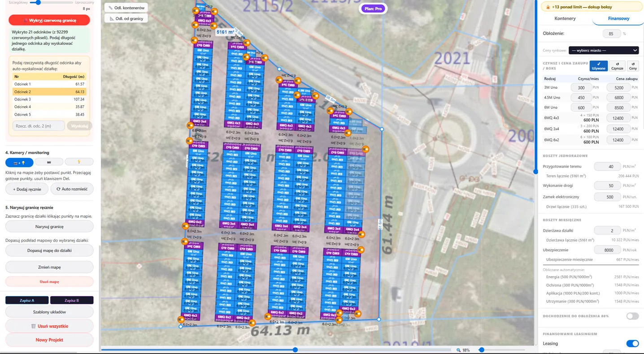Edit 'Dzierżawa działki' rate field
This screenshot has height=354, width=644.
point(608,231)
